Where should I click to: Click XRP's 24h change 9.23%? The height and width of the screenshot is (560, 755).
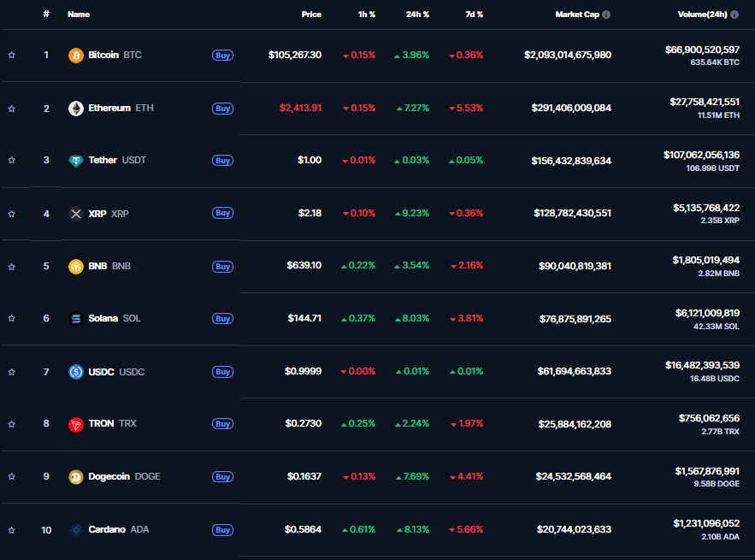(x=412, y=213)
